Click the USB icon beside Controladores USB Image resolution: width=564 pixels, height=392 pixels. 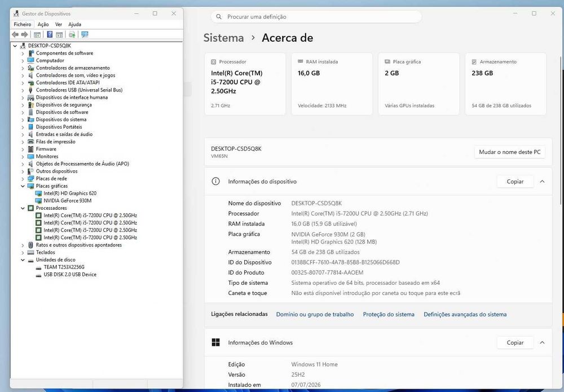pyautogui.click(x=31, y=90)
